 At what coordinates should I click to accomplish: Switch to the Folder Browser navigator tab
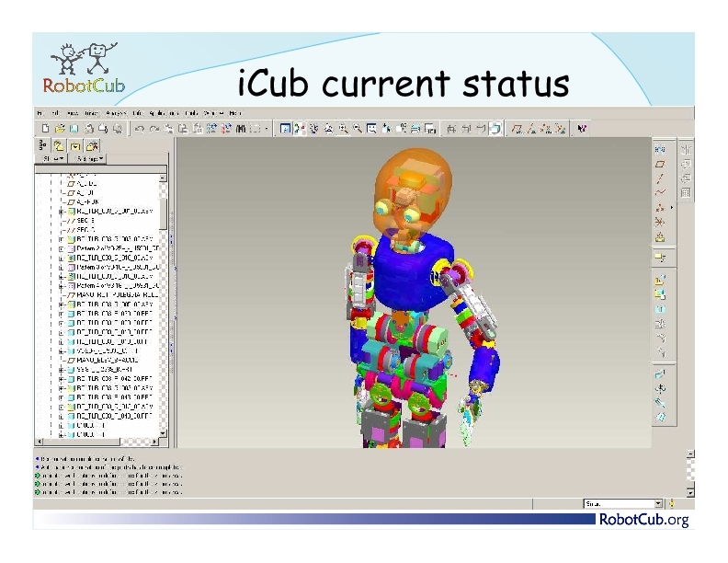tap(59, 146)
